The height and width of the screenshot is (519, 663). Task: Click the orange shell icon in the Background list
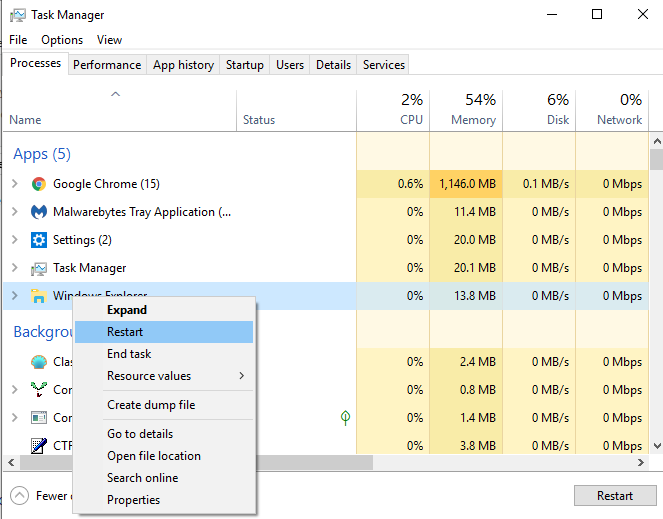click(39, 362)
